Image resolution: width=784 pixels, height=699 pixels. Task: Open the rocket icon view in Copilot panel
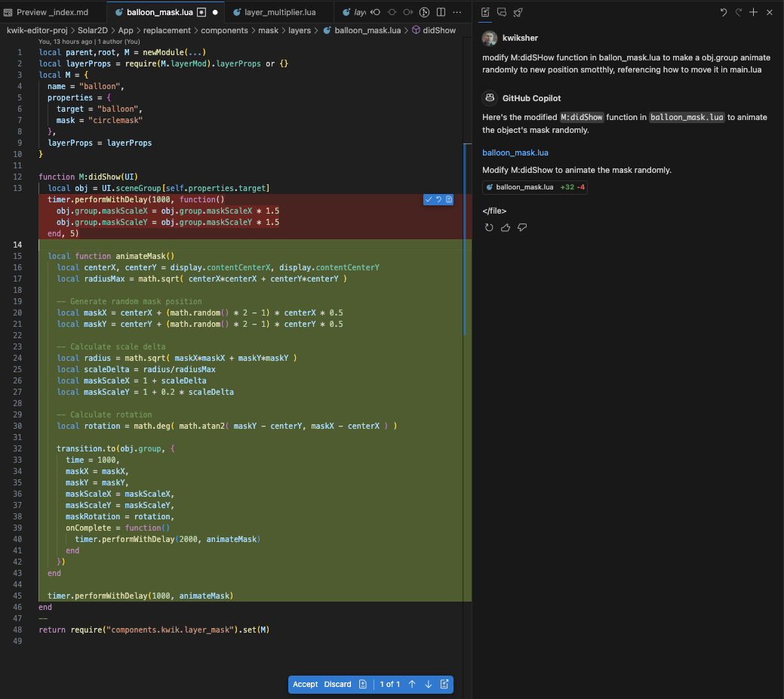tap(518, 12)
